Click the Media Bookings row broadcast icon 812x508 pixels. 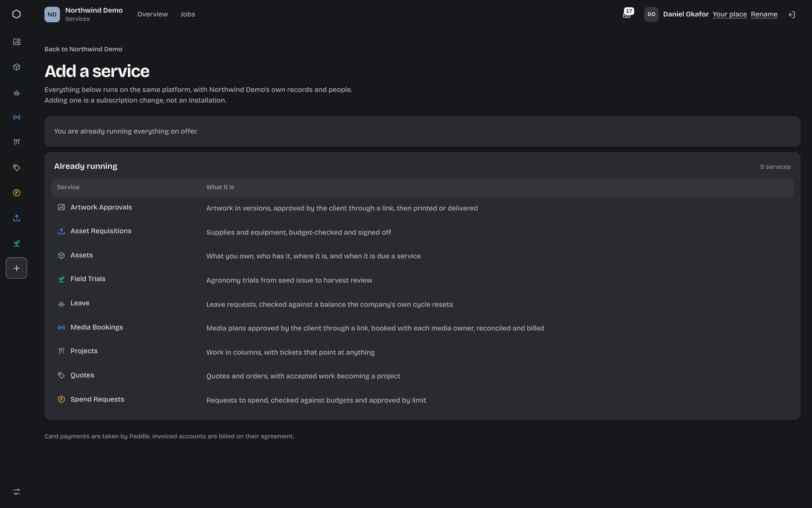[x=61, y=327]
